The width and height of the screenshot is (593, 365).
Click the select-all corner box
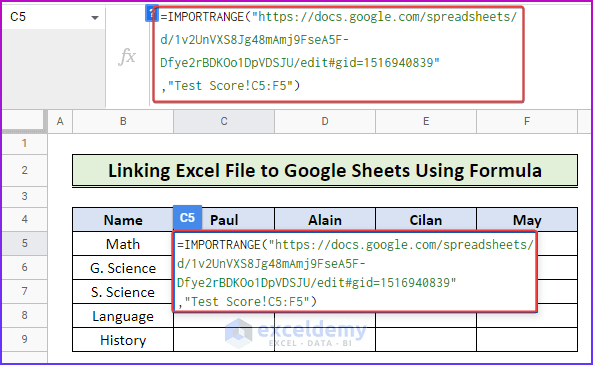[x=25, y=121]
